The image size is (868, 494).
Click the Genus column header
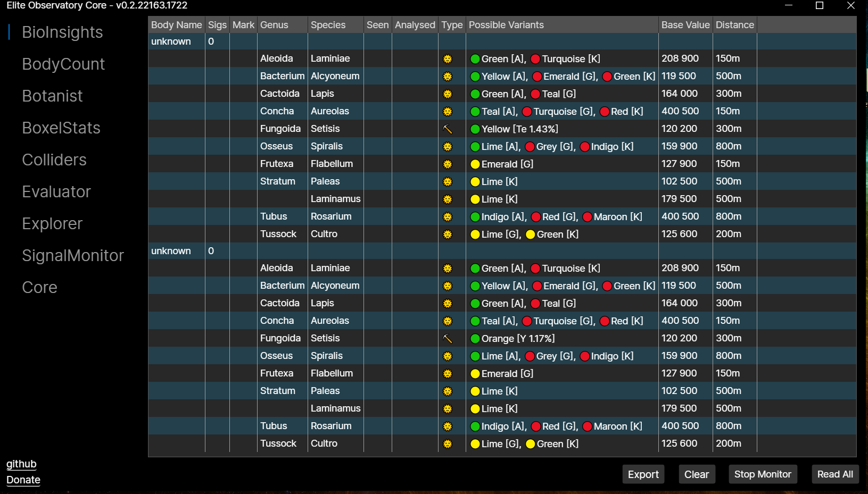283,25
